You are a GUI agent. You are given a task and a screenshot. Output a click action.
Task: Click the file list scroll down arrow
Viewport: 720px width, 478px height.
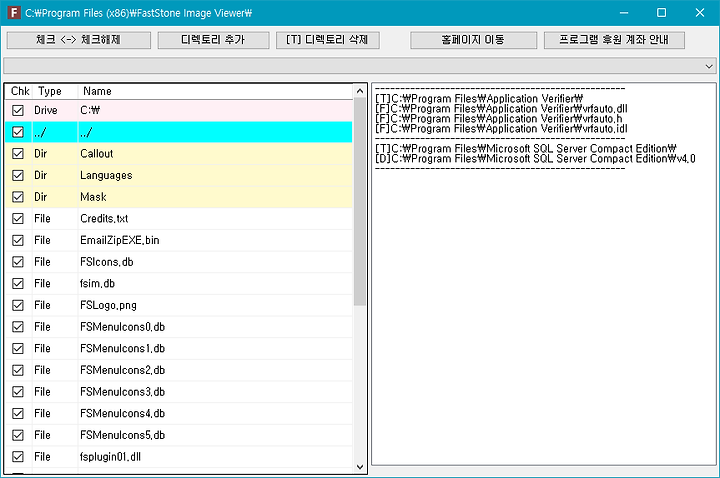360,467
